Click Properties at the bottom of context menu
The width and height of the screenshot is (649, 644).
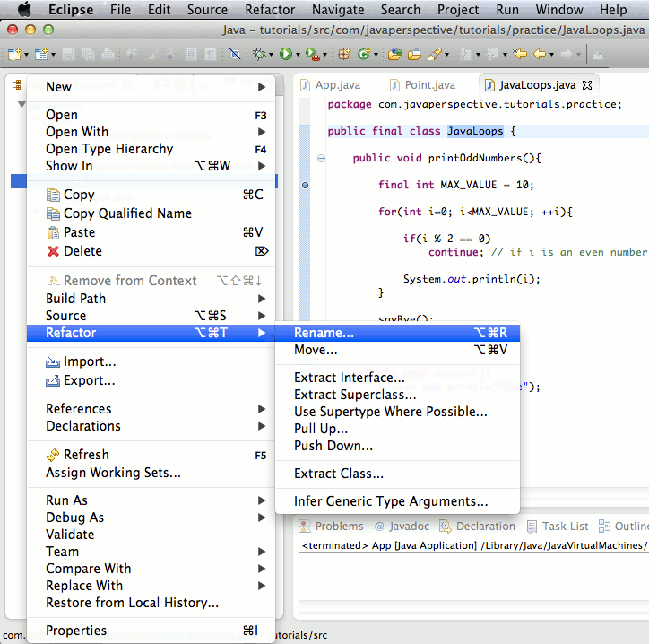coord(76,631)
